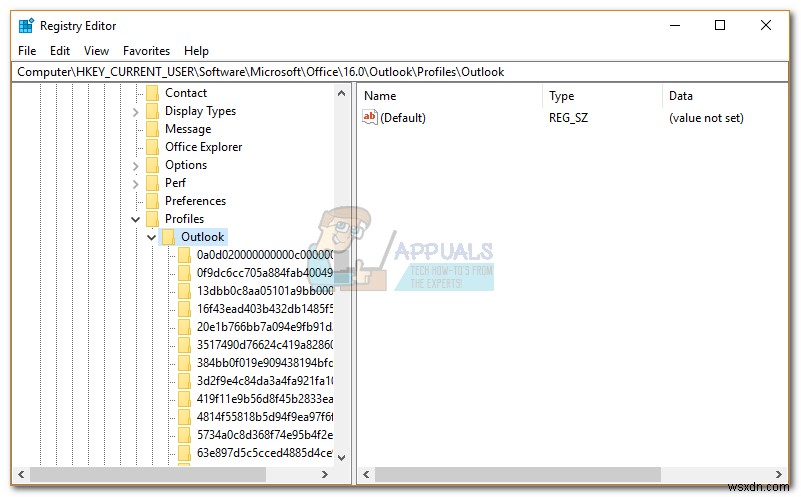Click the Display Types folder icon
Image resolution: width=801 pixels, height=497 pixels.
[152, 111]
